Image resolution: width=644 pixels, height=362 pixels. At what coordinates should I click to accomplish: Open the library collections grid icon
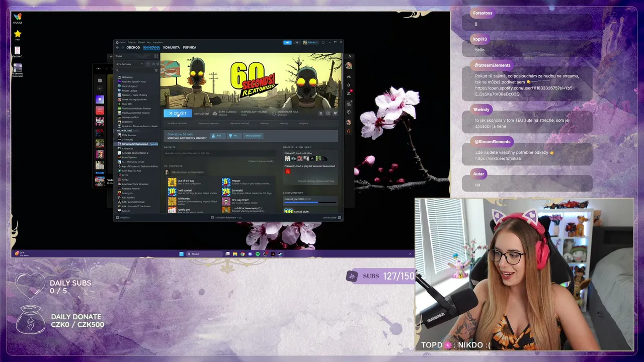(x=157, y=56)
